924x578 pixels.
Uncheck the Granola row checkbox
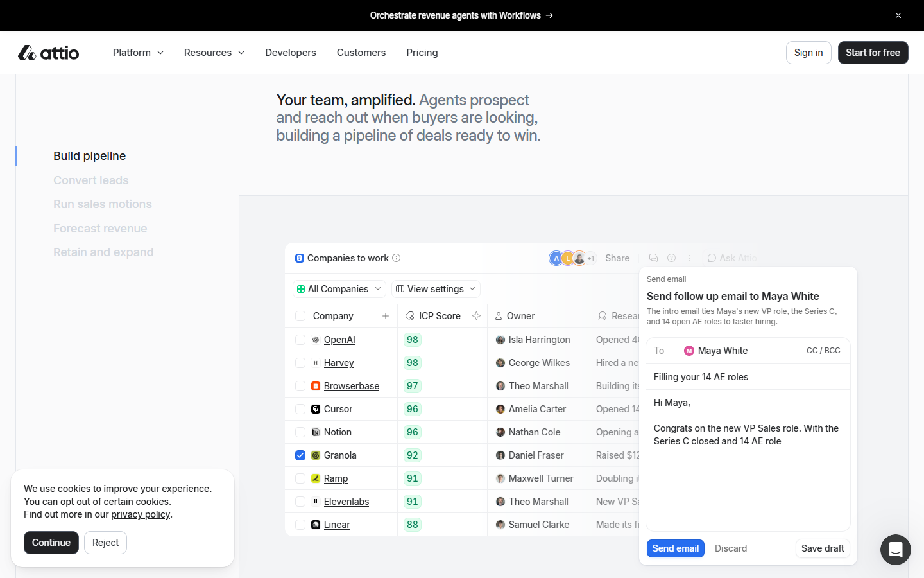[300, 455]
